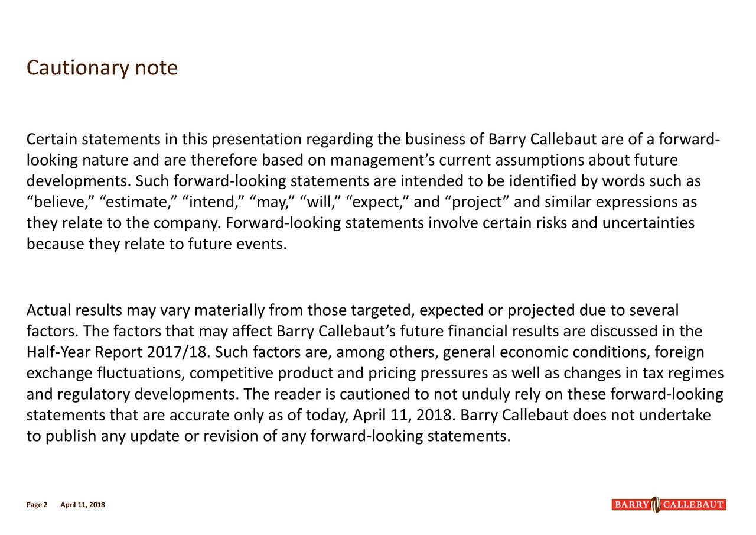756x535 pixels.
Task: Click "Half-Year Report 2017/18" text
Action: click(x=119, y=354)
